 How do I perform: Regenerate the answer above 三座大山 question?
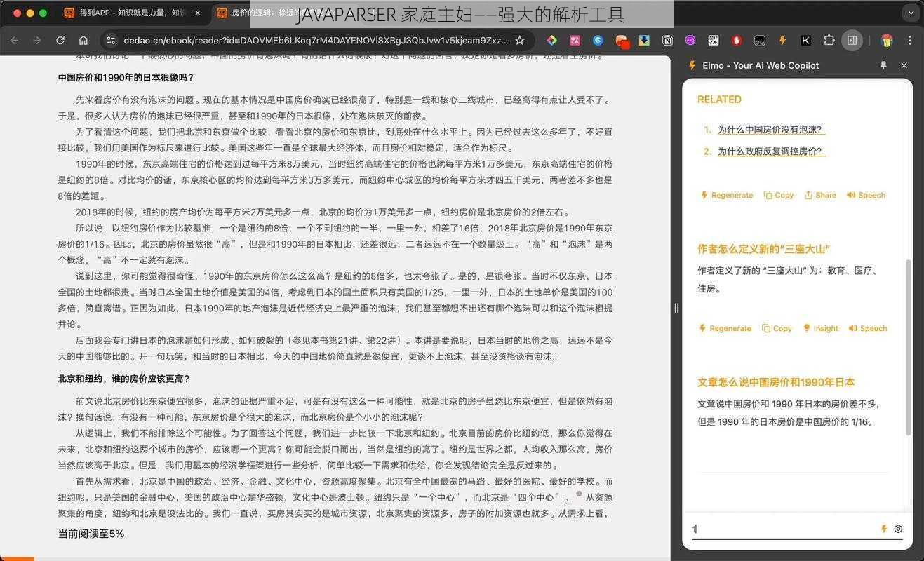(726, 195)
